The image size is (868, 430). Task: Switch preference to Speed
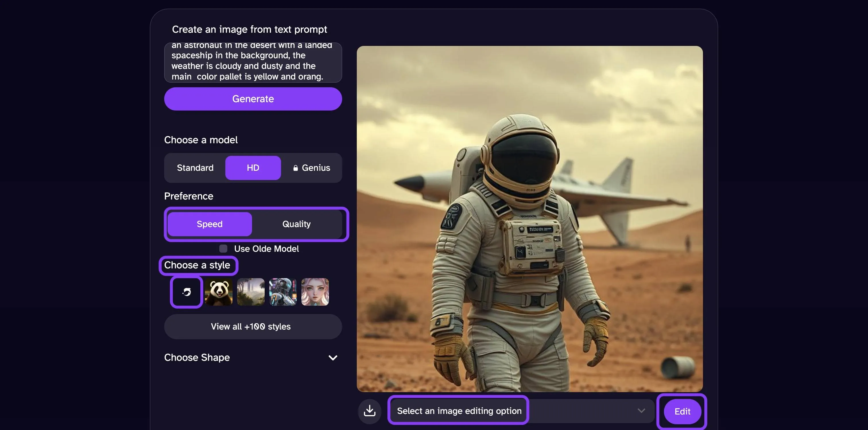pos(210,224)
